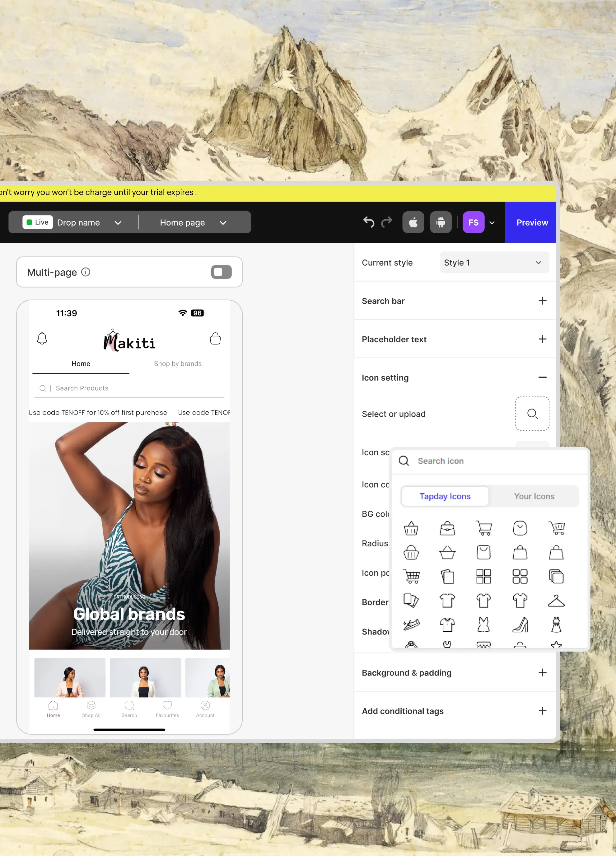The height and width of the screenshot is (856, 616).
Task: Expand the Search bar section
Action: coord(542,301)
